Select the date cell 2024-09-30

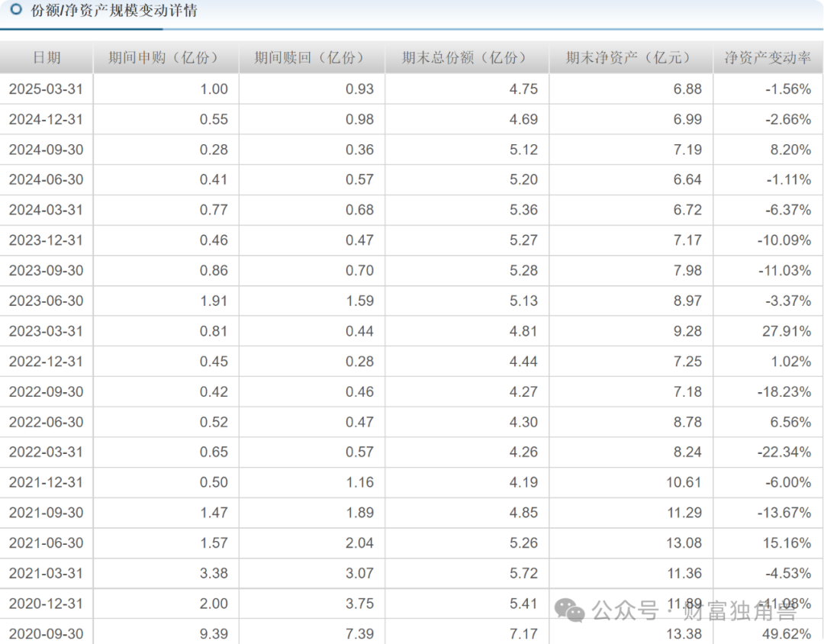[47, 150]
